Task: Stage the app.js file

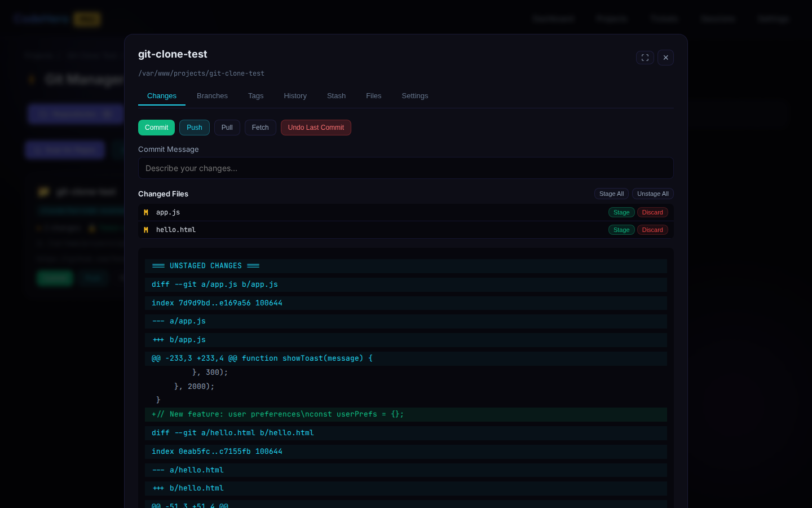Action: point(621,212)
